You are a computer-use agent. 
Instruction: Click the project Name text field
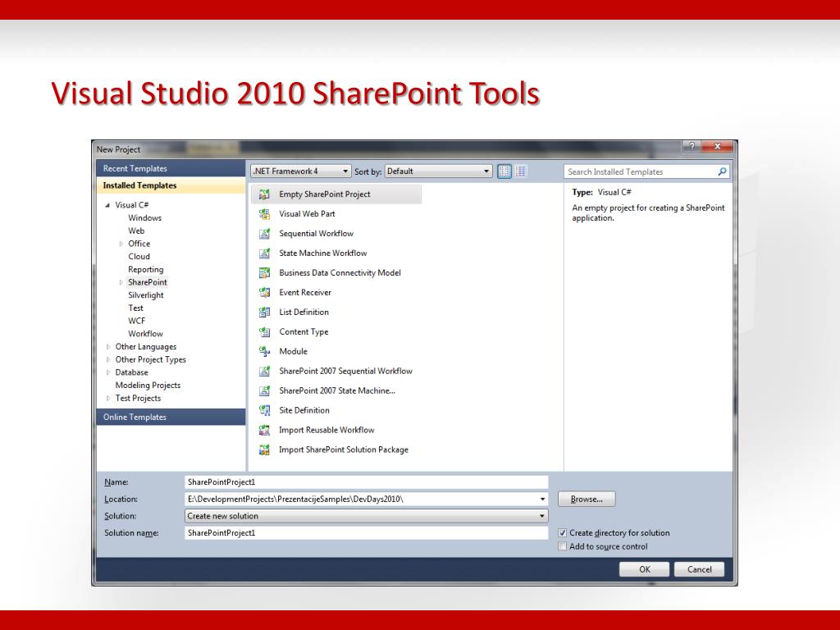pos(367,482)
